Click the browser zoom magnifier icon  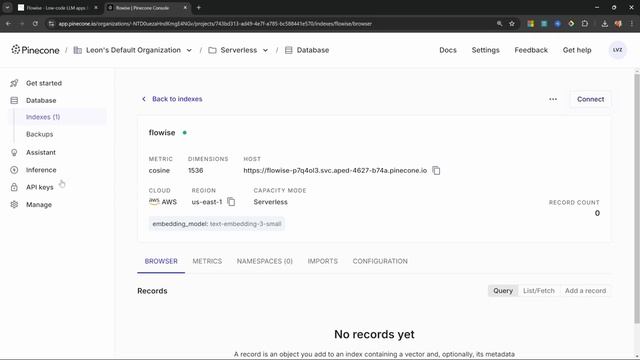pos(499,24)
